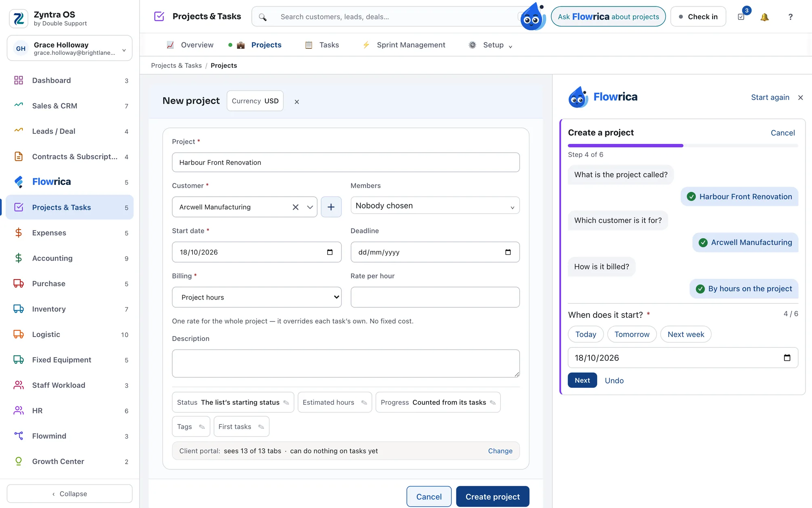Switch to the Tasks tab
This screenshot has width=812, height=508.
[x=322, y=45]
